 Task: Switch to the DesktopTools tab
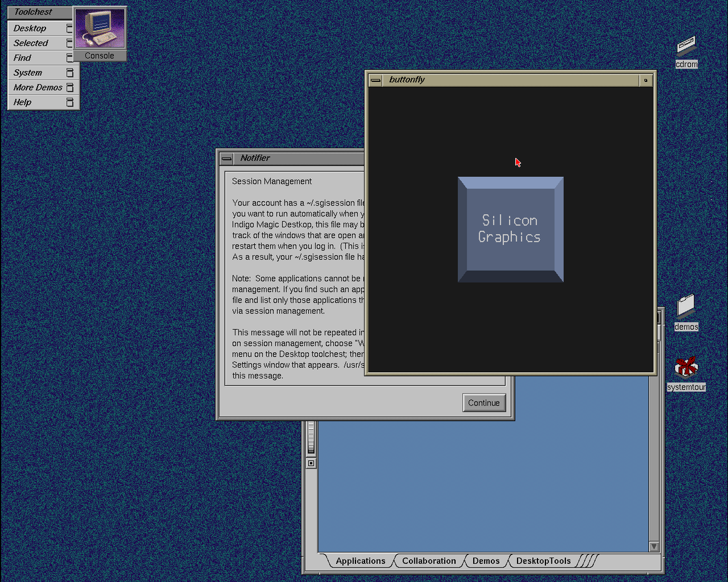544,561
